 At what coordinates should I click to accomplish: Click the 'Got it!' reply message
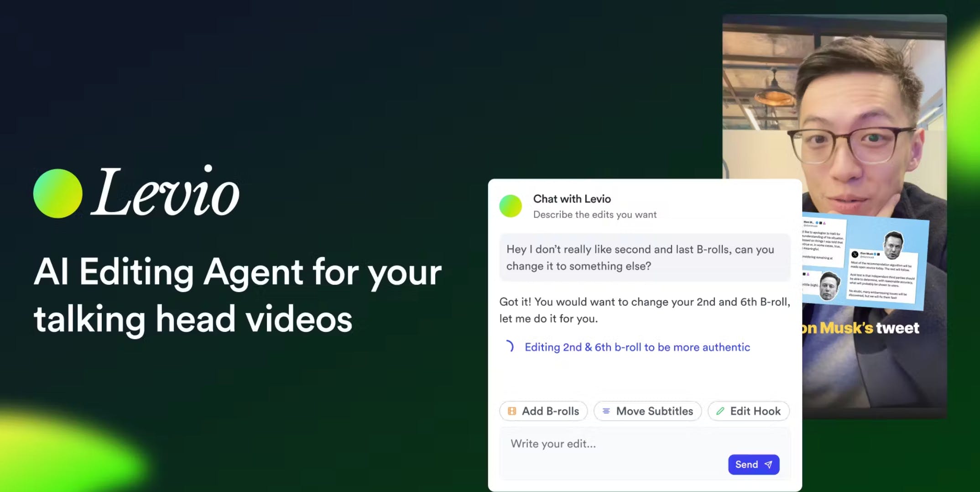(x=645, y=310)
